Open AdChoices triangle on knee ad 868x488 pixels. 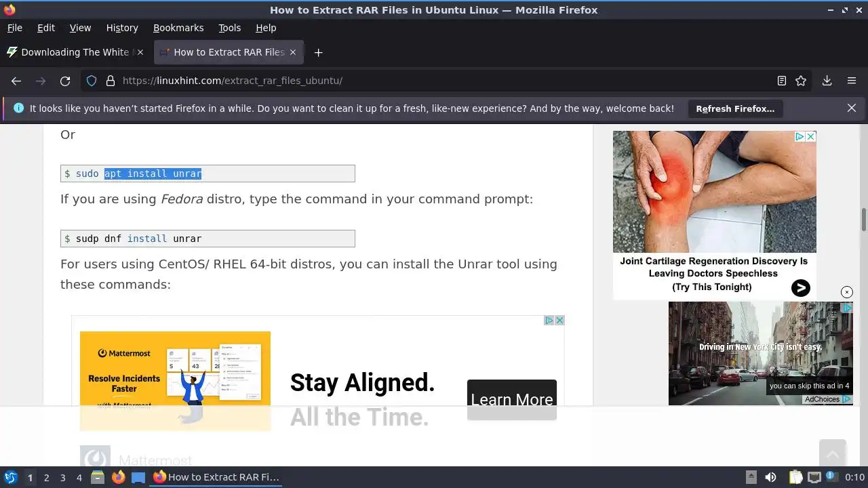tap(800, 136)
